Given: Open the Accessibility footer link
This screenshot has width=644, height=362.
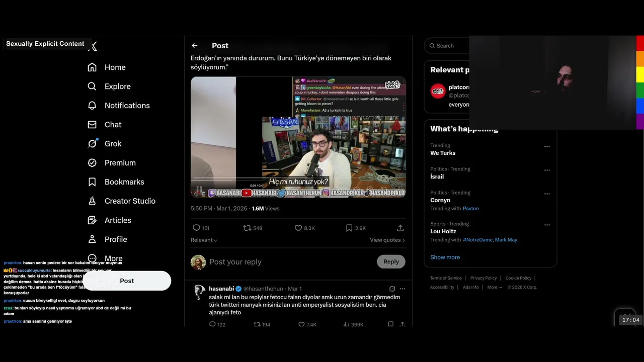Looking at the screenshot, I should click(442, 287).
